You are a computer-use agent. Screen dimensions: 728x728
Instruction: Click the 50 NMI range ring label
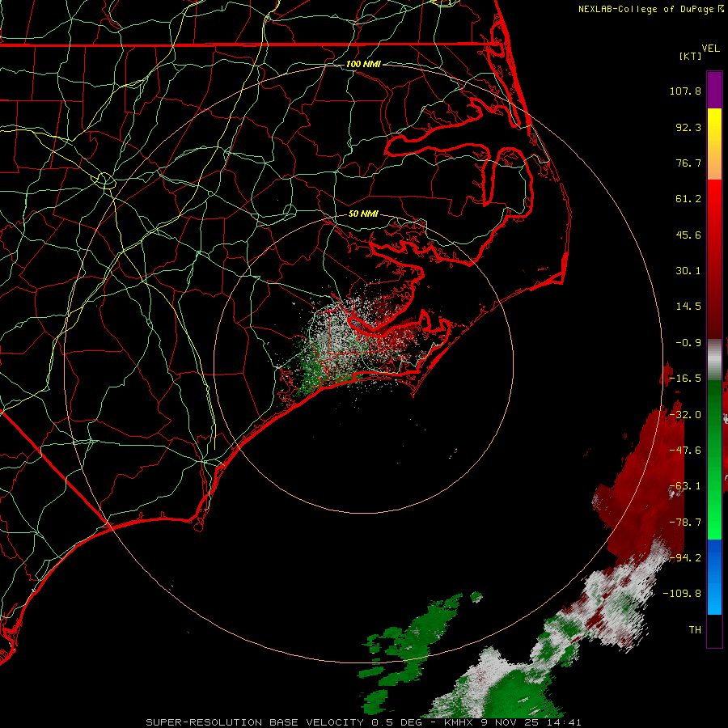coord(363,214)
